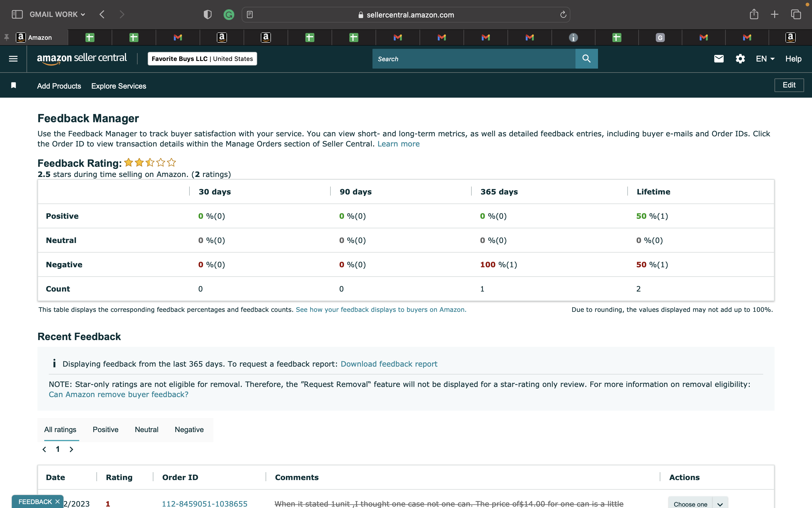
Task: Select the pinned Amazon tab
Action: tap(34, 37)
